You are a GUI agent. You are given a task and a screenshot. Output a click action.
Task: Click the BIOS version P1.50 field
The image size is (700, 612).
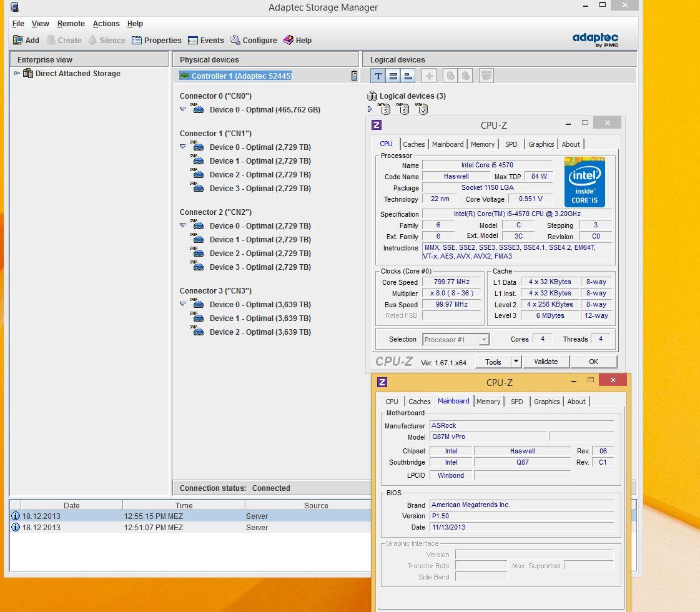(521, 516)
